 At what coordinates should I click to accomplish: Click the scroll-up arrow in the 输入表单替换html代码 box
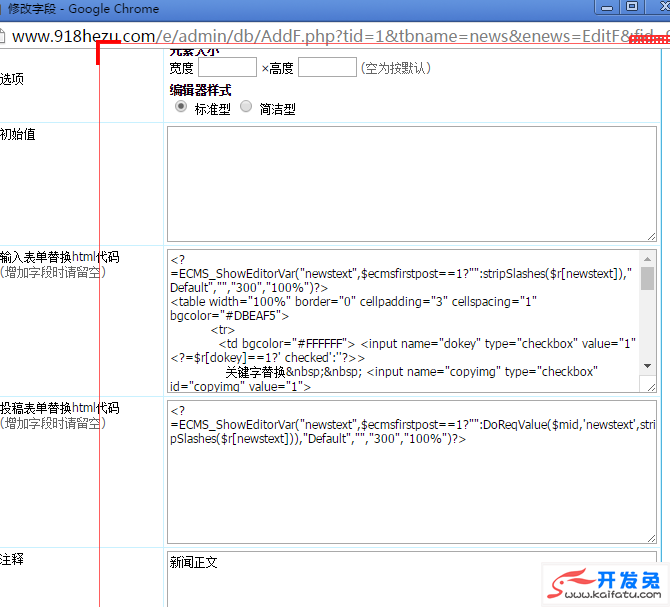point(648,258)
